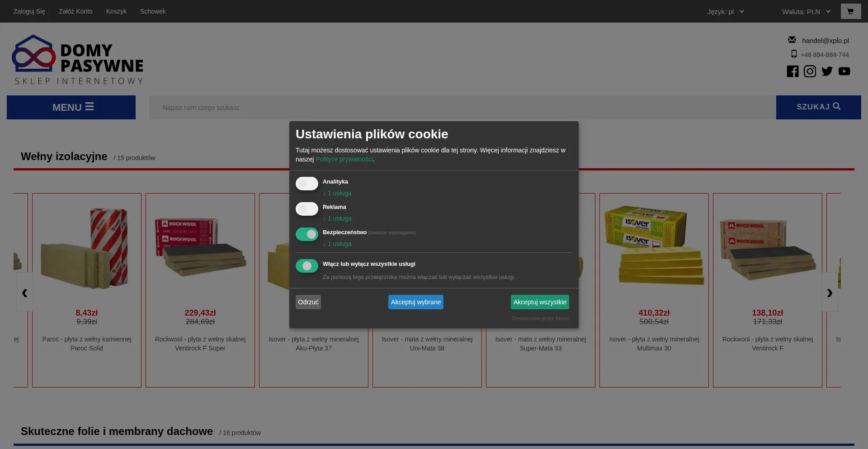Expand '1 usługa' under Analityka
The image size is (868, 449).
[337, 193]
